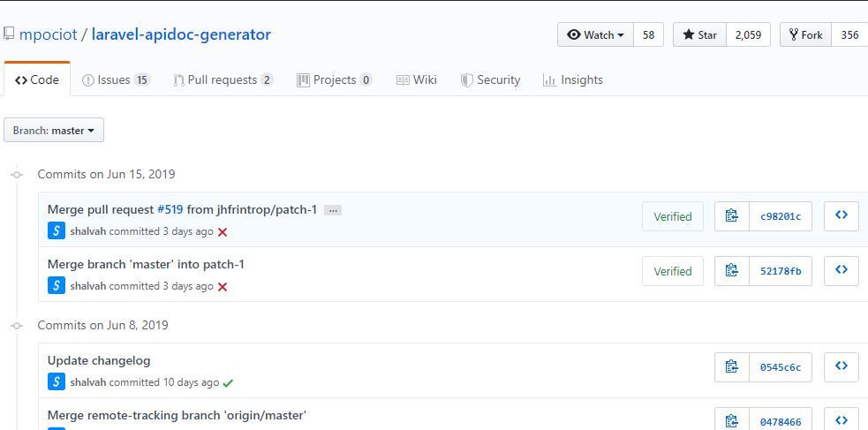
Task: Open the Branch: master dropdown
Action: point(54,131)
